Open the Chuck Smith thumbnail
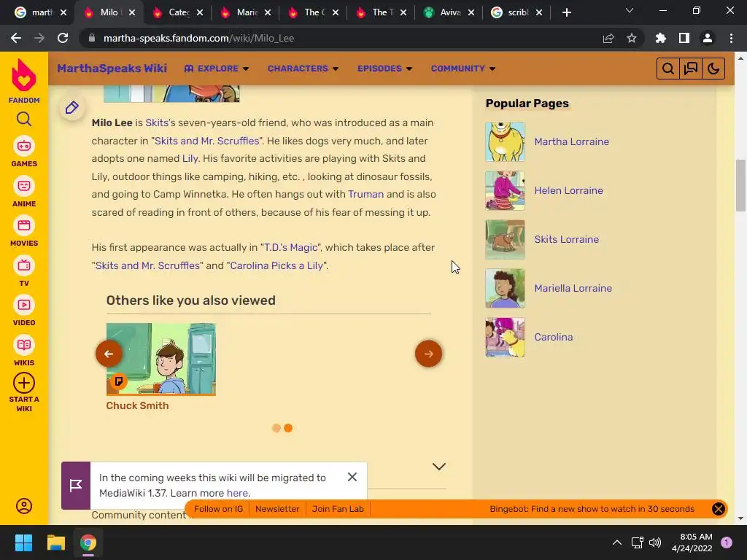 [x=160, y=359]
